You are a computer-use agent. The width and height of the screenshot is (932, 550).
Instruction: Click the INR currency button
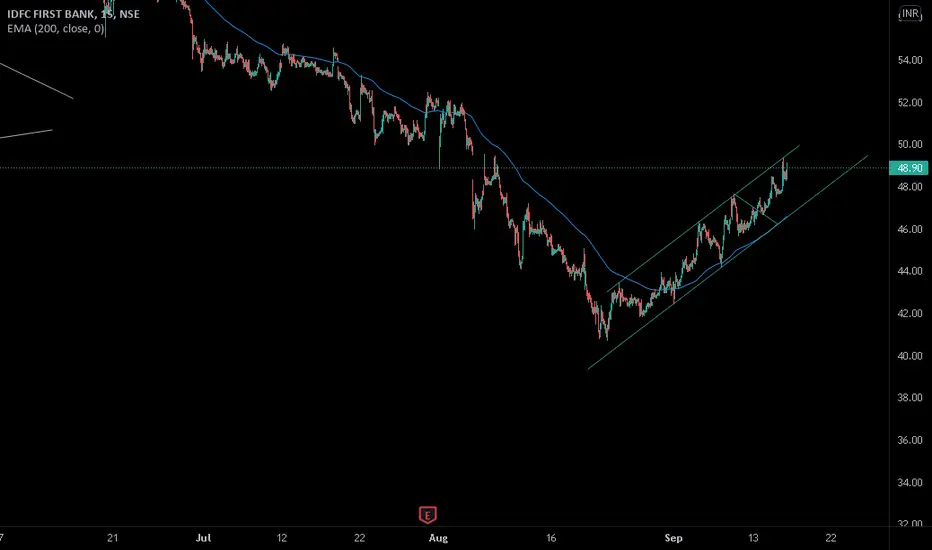coord(910,14)
